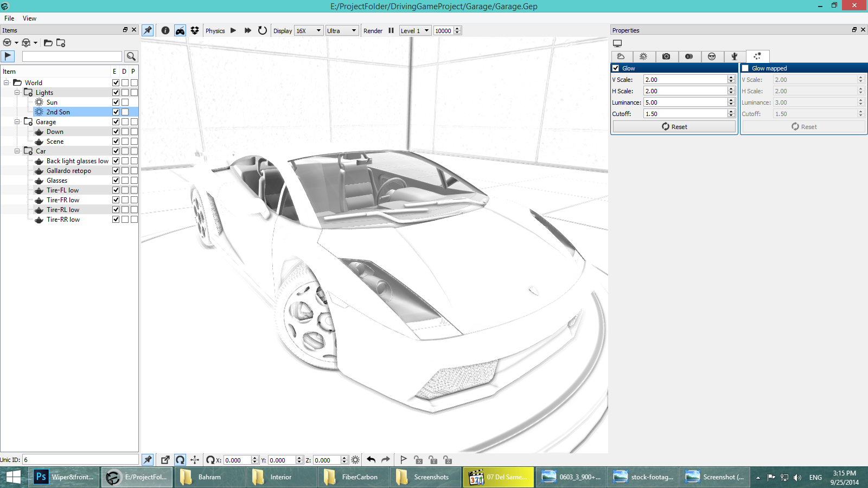This screenshot has height=488, width=868.
Task: Check the P checkbox for the Scene item
Action: 134,142
